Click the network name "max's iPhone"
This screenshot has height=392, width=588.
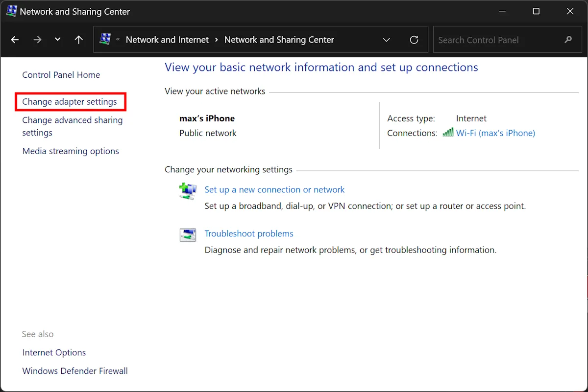click(207, 118)
